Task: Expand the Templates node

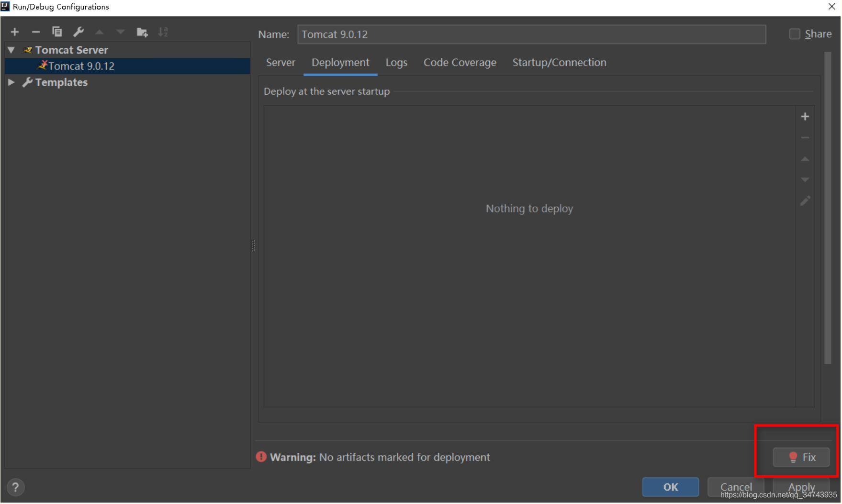Action: [x=11, y=82]
